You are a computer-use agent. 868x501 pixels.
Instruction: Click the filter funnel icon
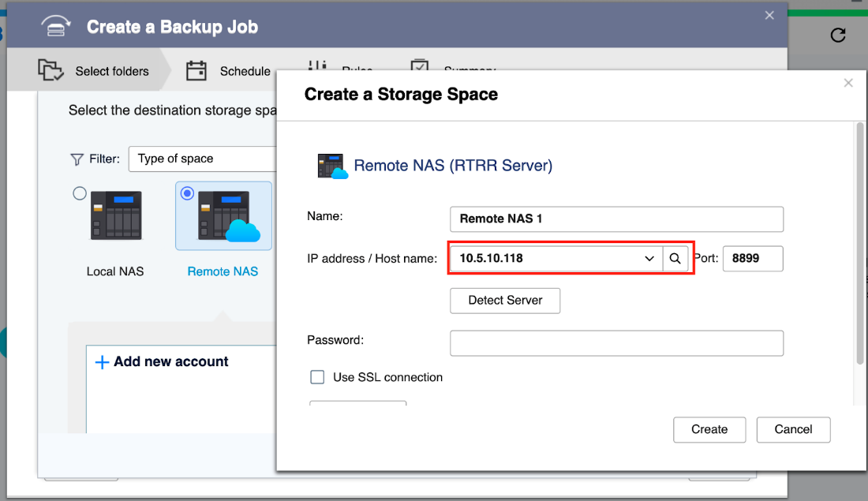coord(77,159)
